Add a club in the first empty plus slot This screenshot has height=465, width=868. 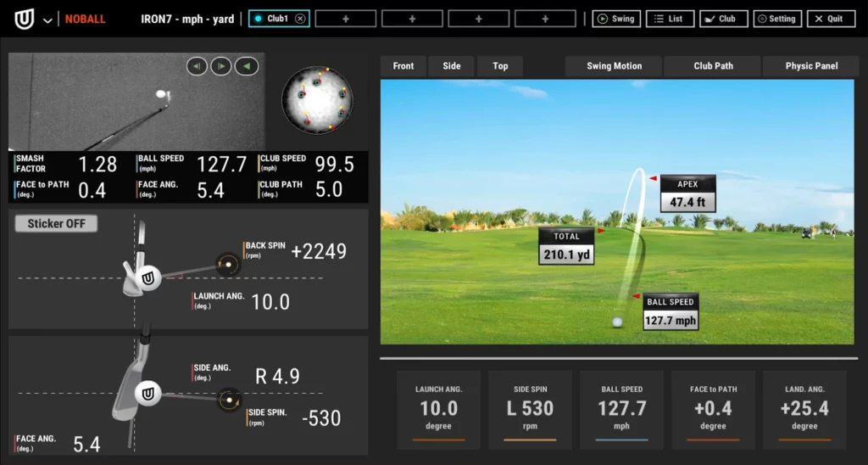click(x=345, y=19)
